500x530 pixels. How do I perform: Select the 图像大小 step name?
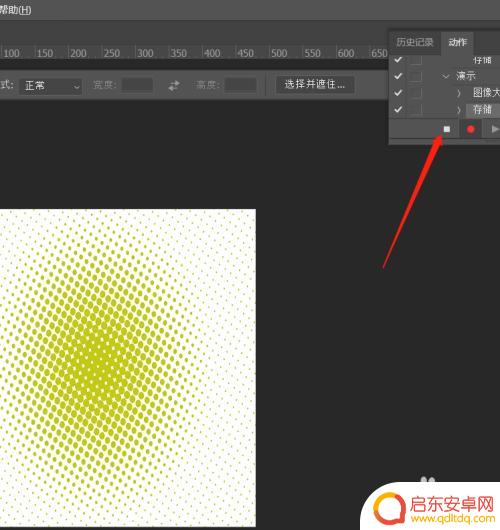click(x=486, y=93)
